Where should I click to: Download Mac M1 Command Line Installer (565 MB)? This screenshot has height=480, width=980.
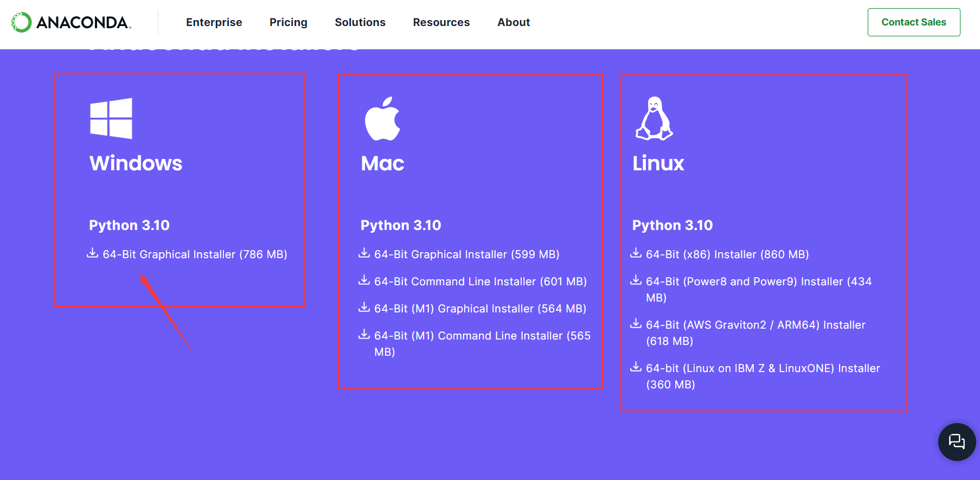click(x=482, y=343)
